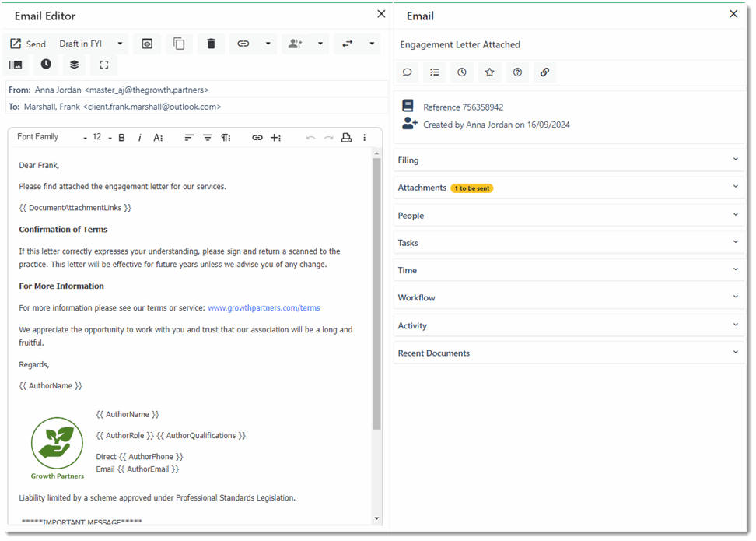Screen dimensions: 756x541
Task: Delete the draft using the trash icon
Action: 211,44
